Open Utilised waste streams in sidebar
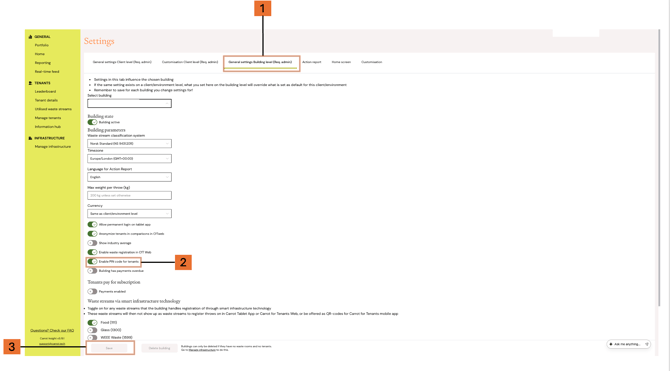The height and width of the screenshot is (371, 670). 53,109
